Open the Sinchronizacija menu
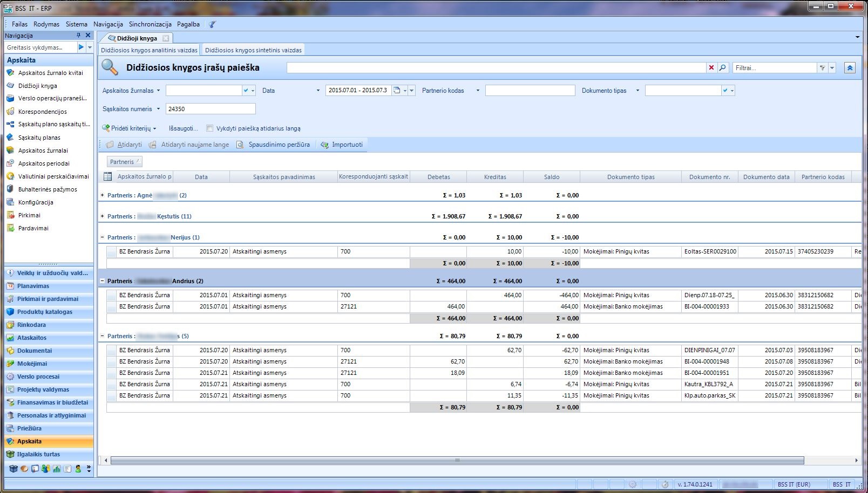Image resolution: width=868 pixels, height=493 pixels. [x=149, y=24]
